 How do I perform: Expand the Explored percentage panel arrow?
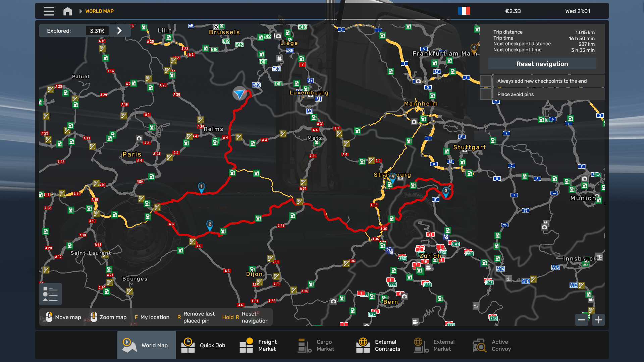tap(119, 31)
